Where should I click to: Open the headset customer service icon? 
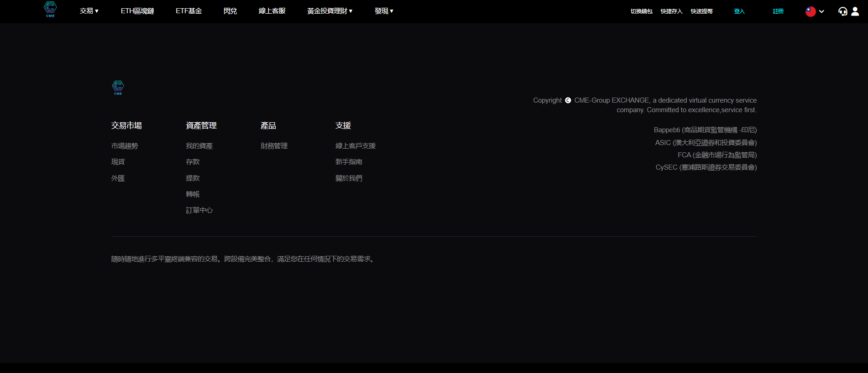(842, 11)
